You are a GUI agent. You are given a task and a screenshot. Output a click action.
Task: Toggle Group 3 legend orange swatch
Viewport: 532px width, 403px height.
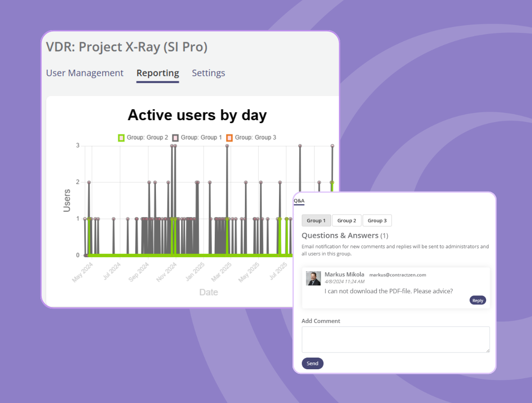click(229, 138)
